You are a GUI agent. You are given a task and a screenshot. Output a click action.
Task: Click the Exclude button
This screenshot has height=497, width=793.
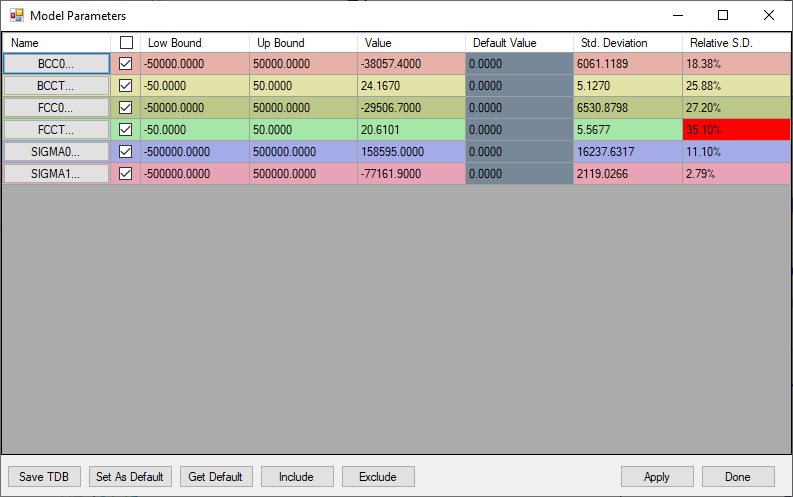(378, 477)
